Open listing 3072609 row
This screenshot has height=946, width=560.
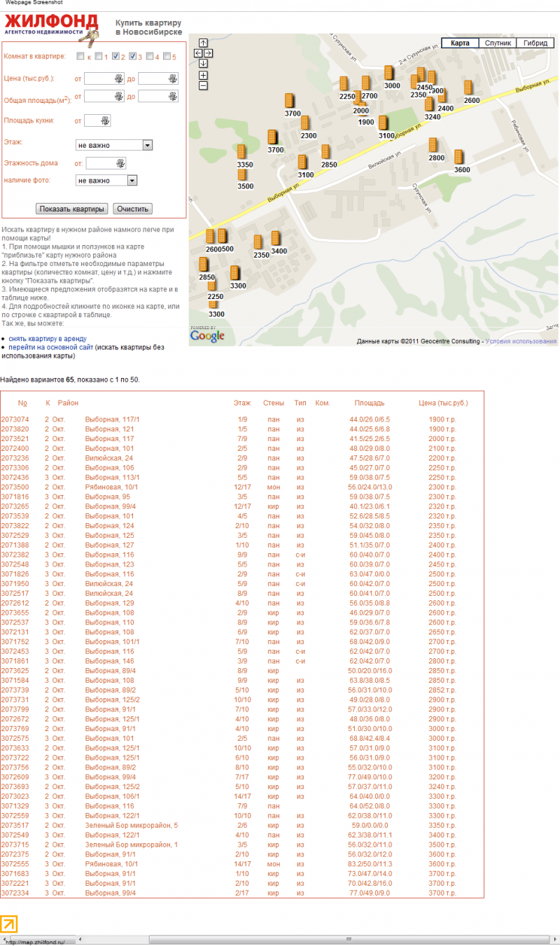241,777
